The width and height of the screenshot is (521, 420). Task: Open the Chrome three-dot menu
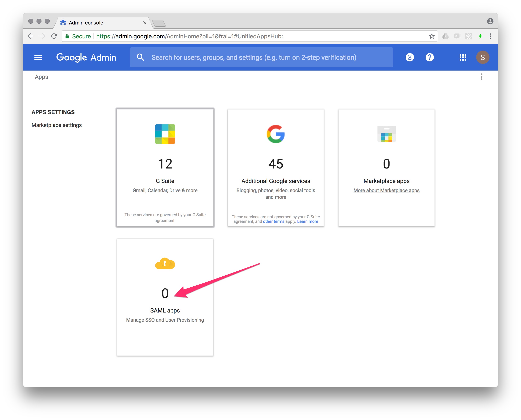pos(490,36)
